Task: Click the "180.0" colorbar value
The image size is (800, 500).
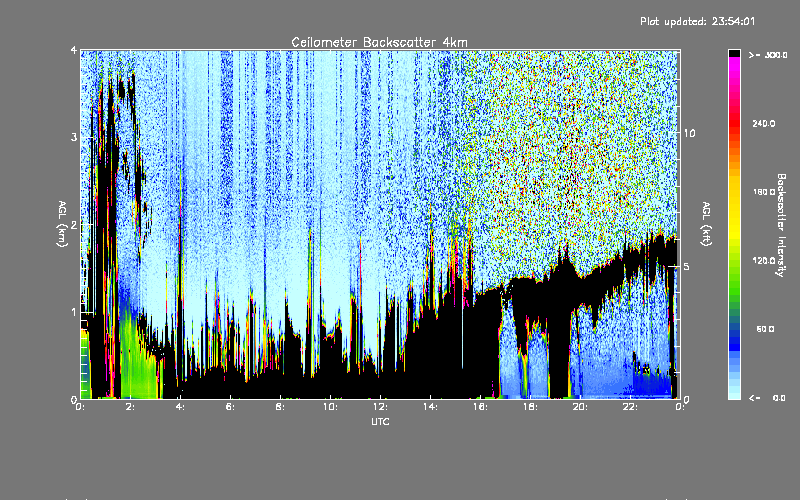Action: pos(764,192)
